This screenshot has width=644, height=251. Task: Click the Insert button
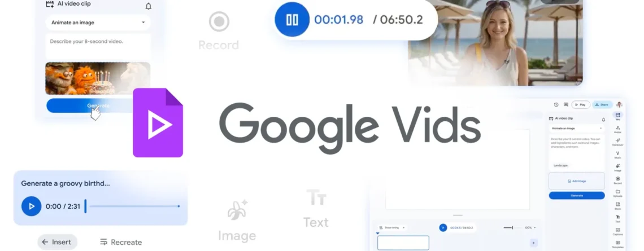[x=57, y=242]
